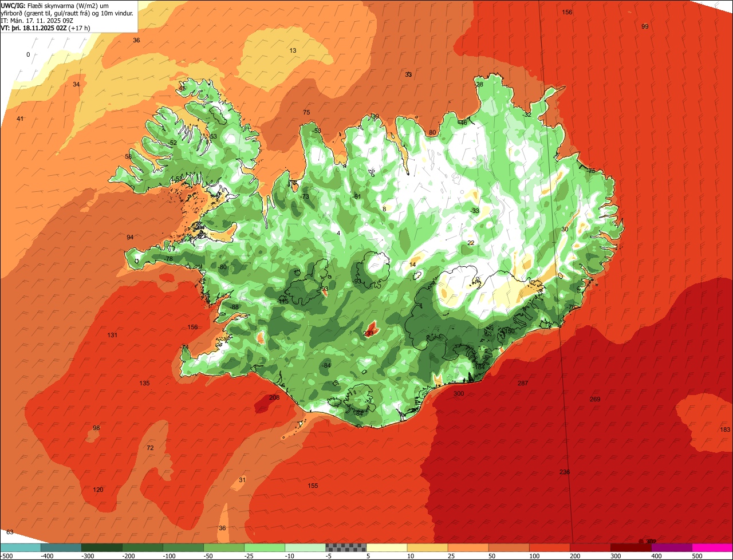Click the map value '0' in the northwest ocean

click(x=28, y=54)
